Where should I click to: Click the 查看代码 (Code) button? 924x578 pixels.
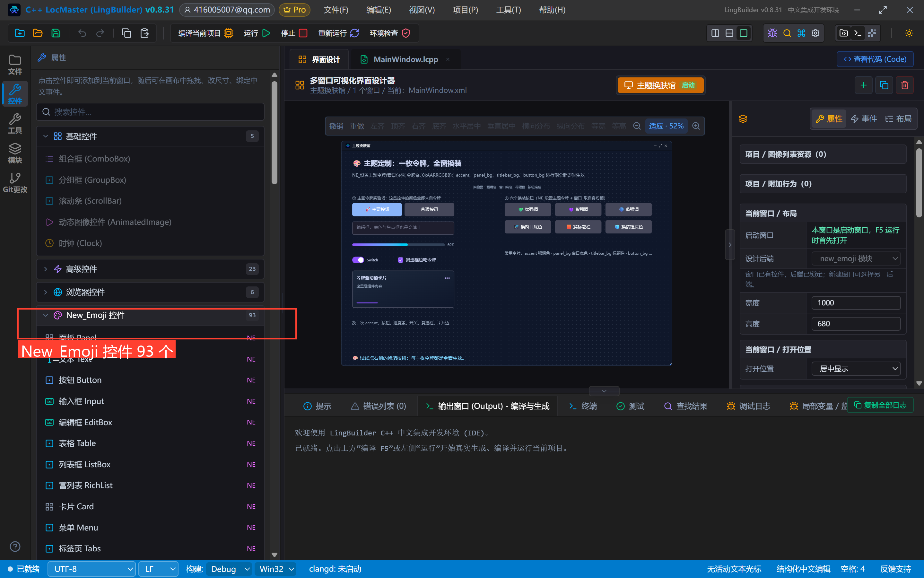coord(875,59)
